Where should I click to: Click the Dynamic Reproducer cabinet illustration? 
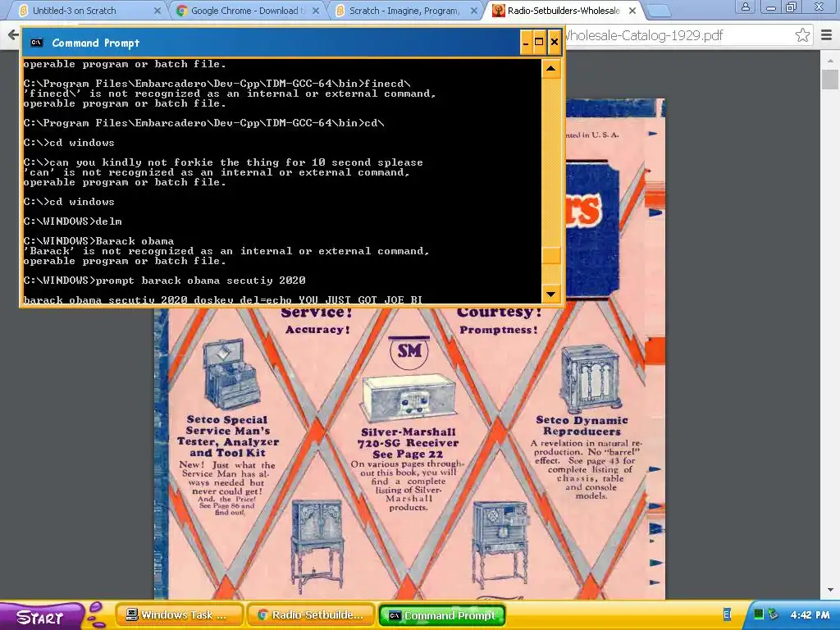point(591,378)
